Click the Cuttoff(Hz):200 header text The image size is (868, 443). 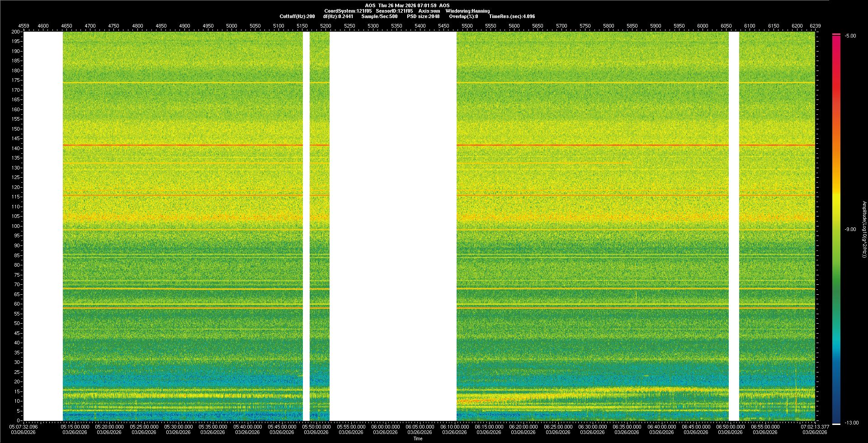297,16
